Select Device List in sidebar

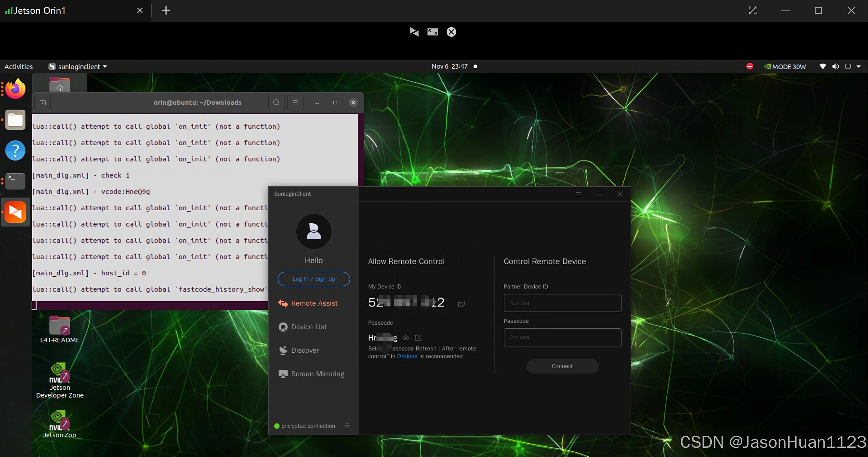pyautogui.click(x=308, y=327)
